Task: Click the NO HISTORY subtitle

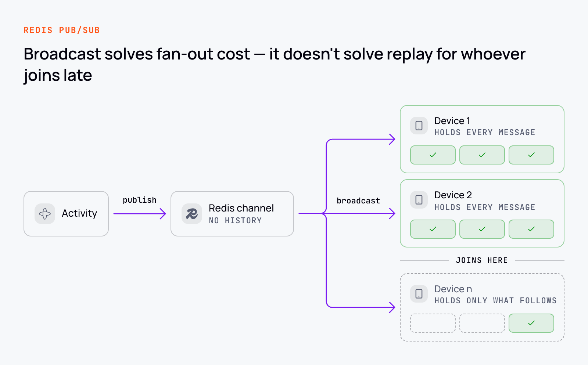Action: click(x=235, y=221)
